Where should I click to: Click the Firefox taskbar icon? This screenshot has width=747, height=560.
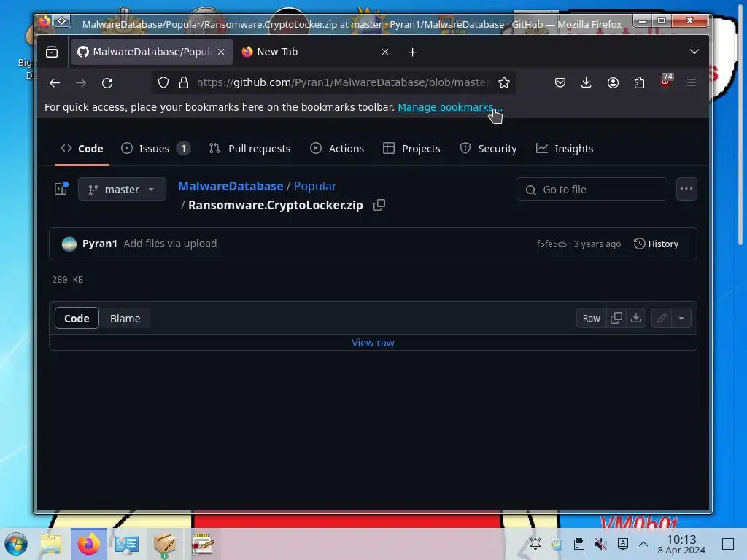tap(89, 544)
